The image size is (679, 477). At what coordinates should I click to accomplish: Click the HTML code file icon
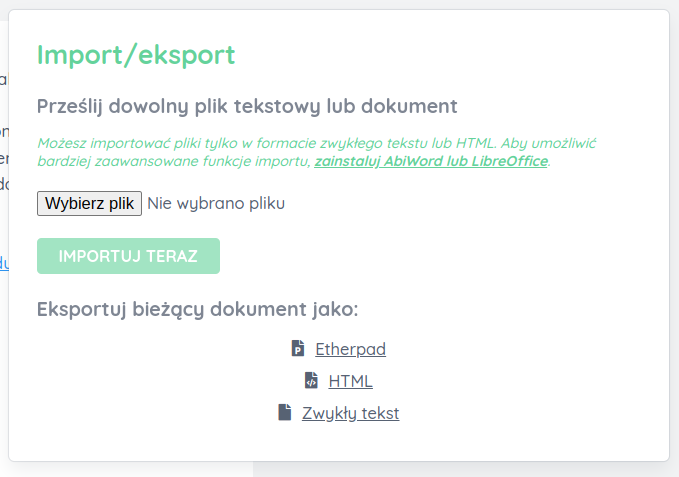pyautogui.click(x=311, y=380)
